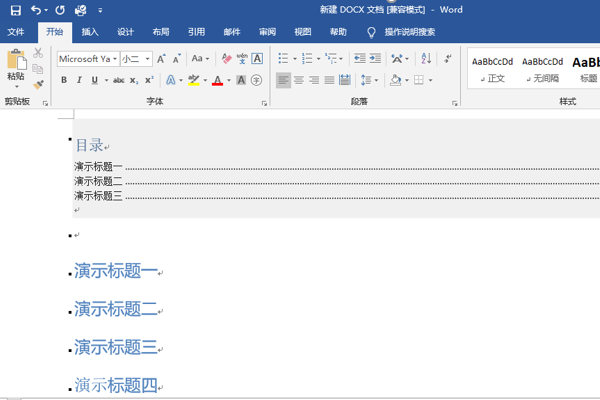
Task: Click the Bullets list icon
Action: pyautogui.click(x=283, y=58)
